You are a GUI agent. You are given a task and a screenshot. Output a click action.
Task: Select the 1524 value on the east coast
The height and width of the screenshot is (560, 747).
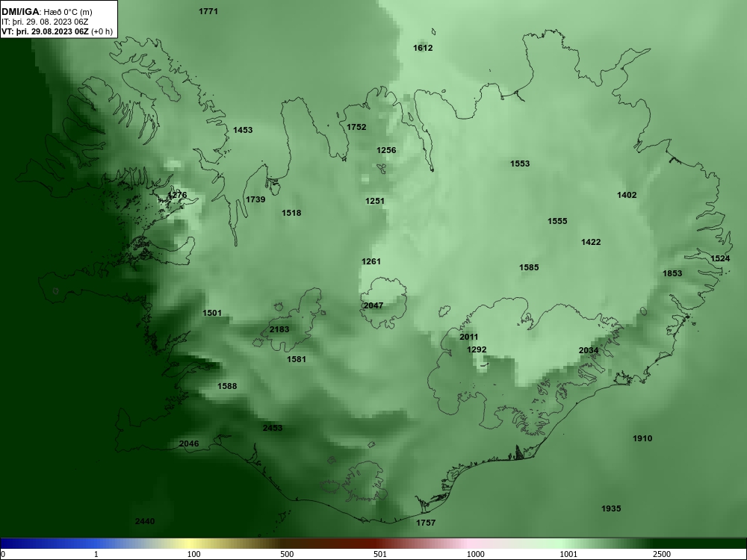[720, 258]
